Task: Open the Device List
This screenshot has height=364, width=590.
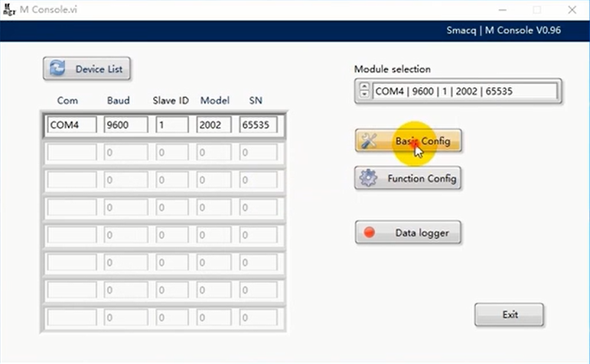Action: (87, 69)
